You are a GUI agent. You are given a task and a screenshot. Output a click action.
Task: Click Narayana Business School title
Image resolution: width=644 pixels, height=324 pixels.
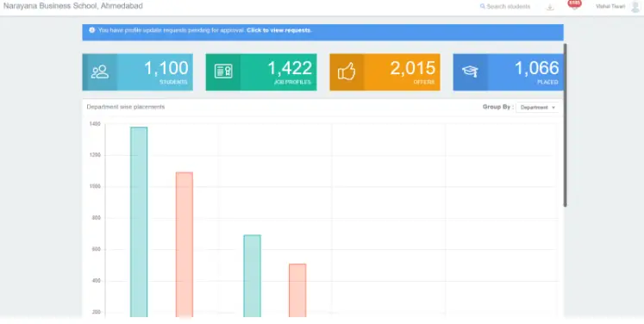tap(73, 6)
